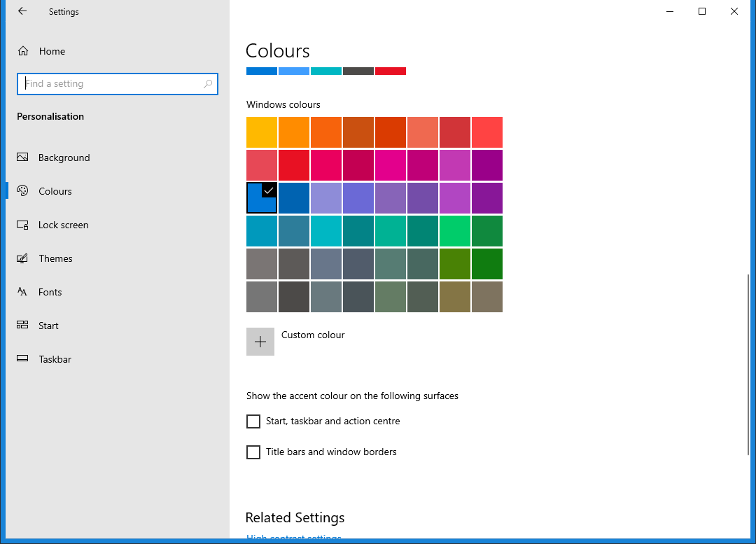This screenshot has height=544, width=756.
Task: Go back using the arrow beside Settings
Action: coord(22,11)
